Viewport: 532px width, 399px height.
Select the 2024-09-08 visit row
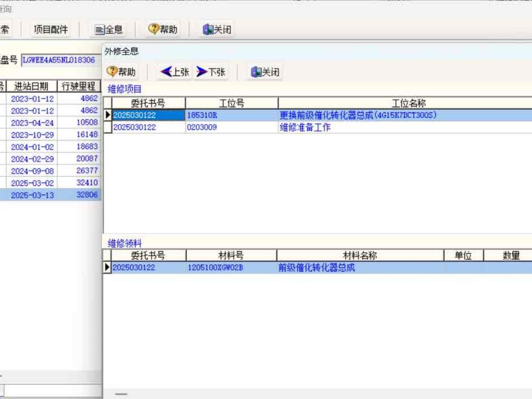tap(32, 171)
